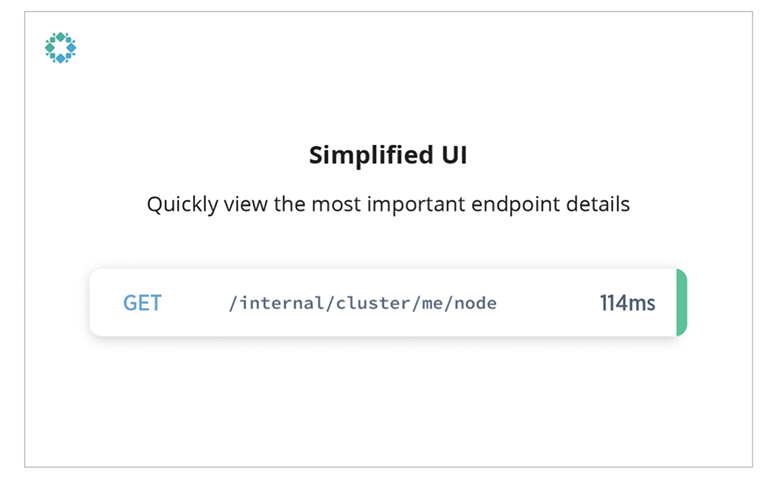This screenshot has height=480, width=780.
Task: Click the 114ms response time value
Action: pos(627,303)
